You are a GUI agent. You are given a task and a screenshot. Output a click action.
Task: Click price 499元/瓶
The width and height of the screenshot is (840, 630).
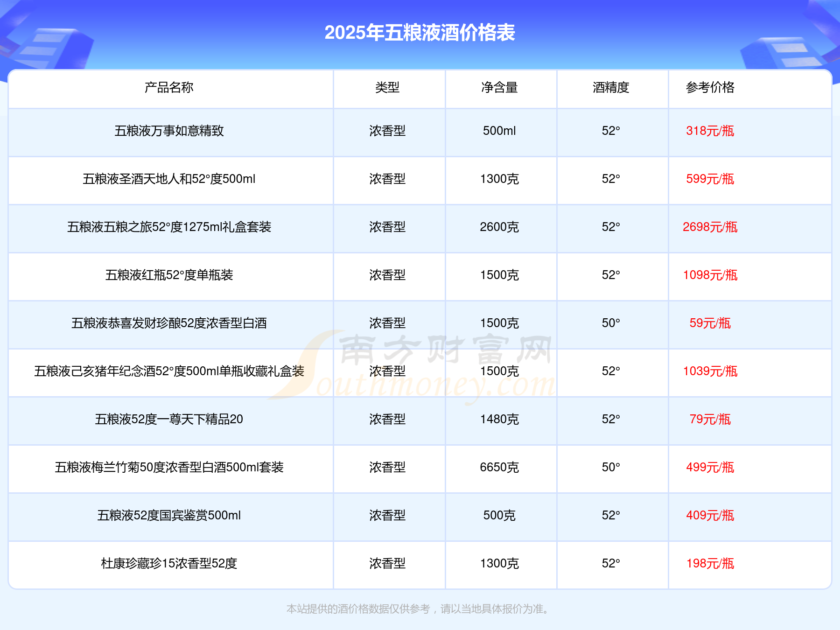[x=710, y=467]
